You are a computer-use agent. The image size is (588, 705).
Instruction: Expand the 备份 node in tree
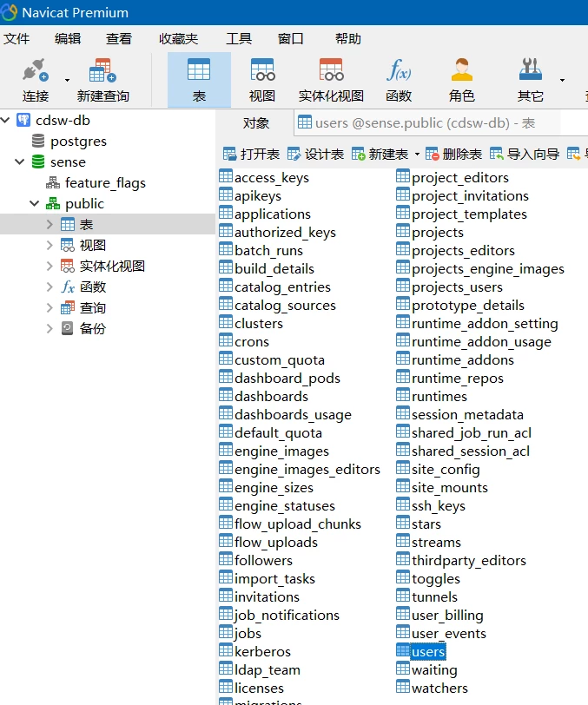(x=50, y=328)
